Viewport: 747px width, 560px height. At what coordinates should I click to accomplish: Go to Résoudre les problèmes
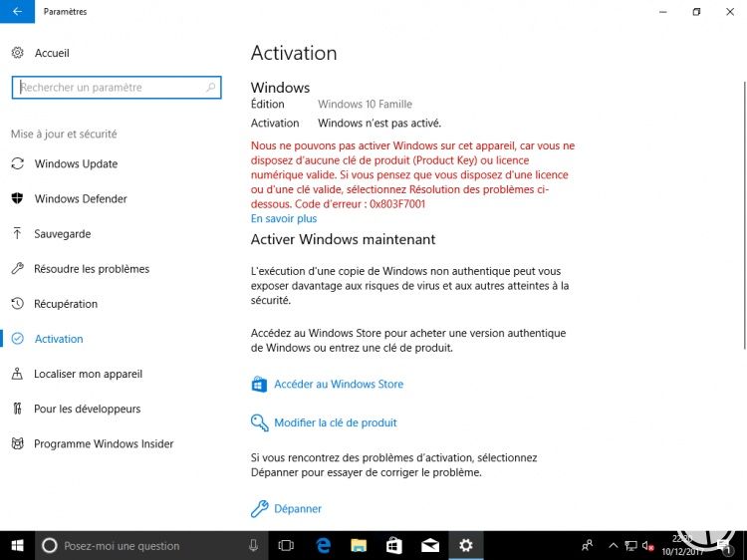point(91,269)
